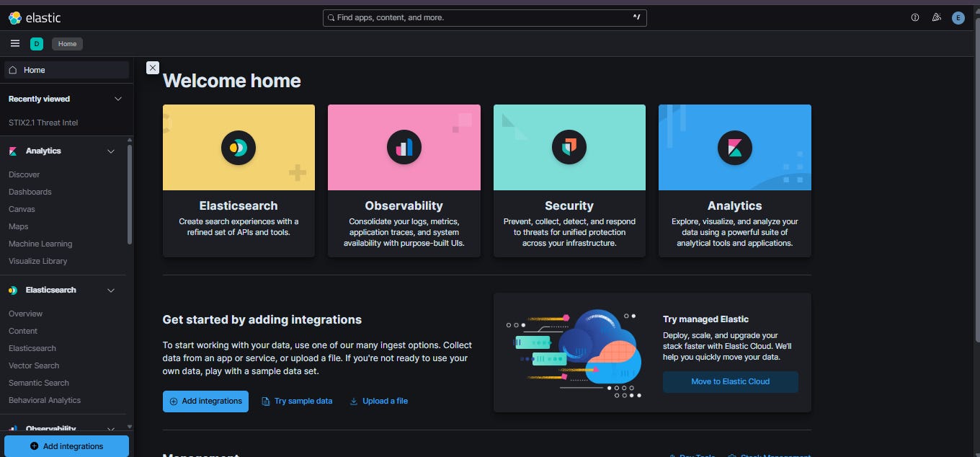The height and width of the screenshot is (457, 980).
Task: Click the Observability card logo icon
Action: click(404, 147)
